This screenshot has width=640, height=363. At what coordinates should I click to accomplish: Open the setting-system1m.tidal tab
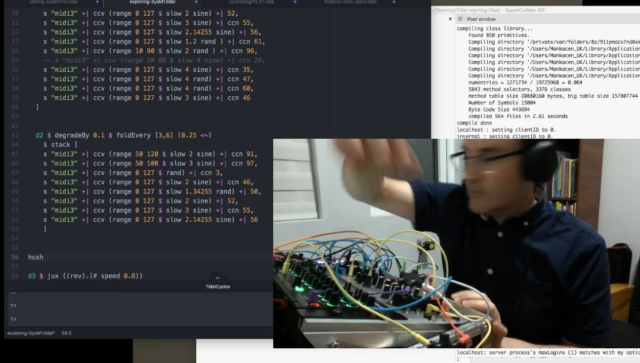[x=53, y=2]
